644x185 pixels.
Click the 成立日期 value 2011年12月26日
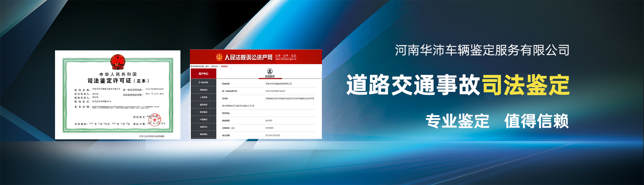tap(273, 135)
